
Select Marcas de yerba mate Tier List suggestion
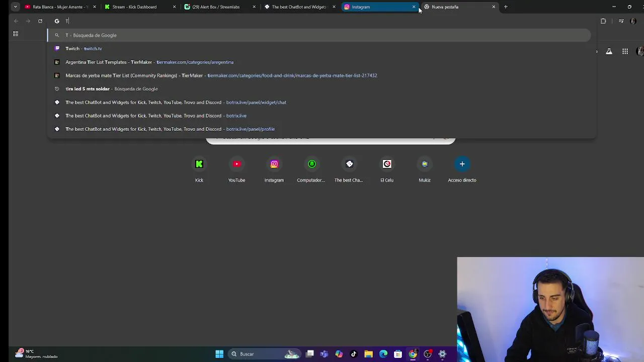319,75
